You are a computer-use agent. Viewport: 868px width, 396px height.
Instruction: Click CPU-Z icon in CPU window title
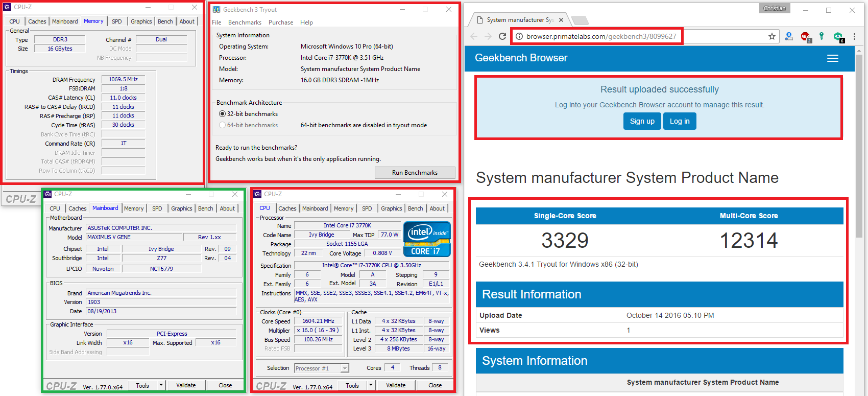257,194
